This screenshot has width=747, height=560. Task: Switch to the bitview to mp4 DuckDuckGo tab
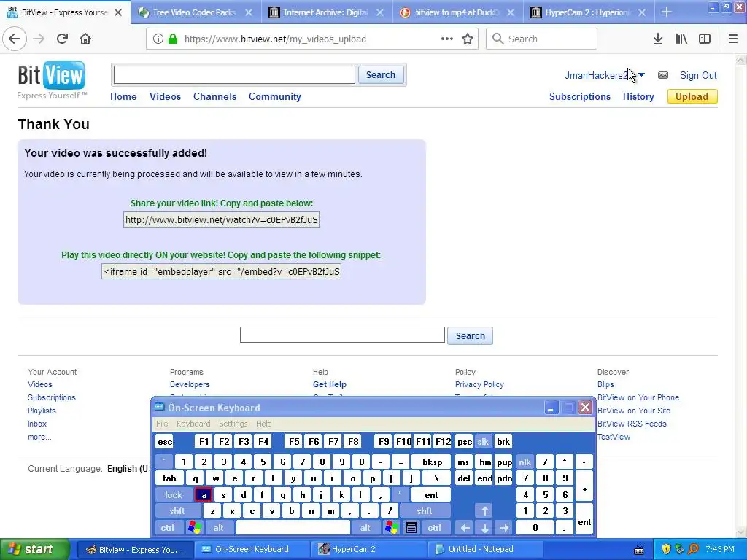pyautogui.click(x=457, y=12)
